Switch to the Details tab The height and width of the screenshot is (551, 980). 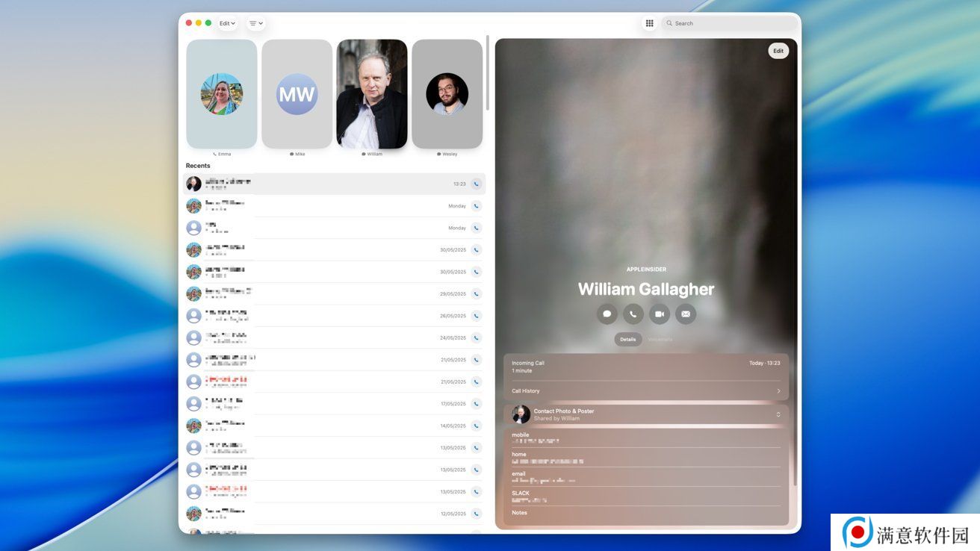click(627, 340)
